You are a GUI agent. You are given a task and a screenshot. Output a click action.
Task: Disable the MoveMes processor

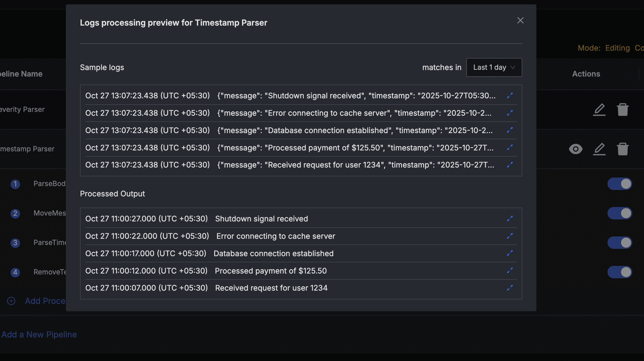[x=620, y=213]
